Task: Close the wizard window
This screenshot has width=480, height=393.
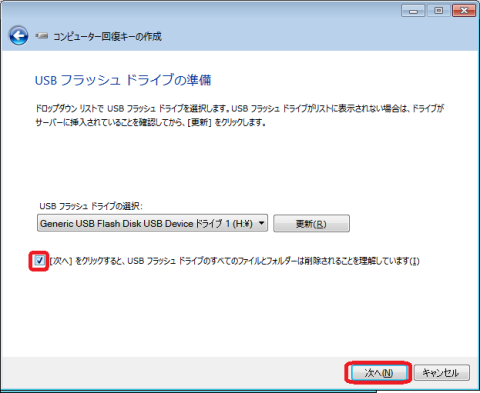Action: pos(464,11)
